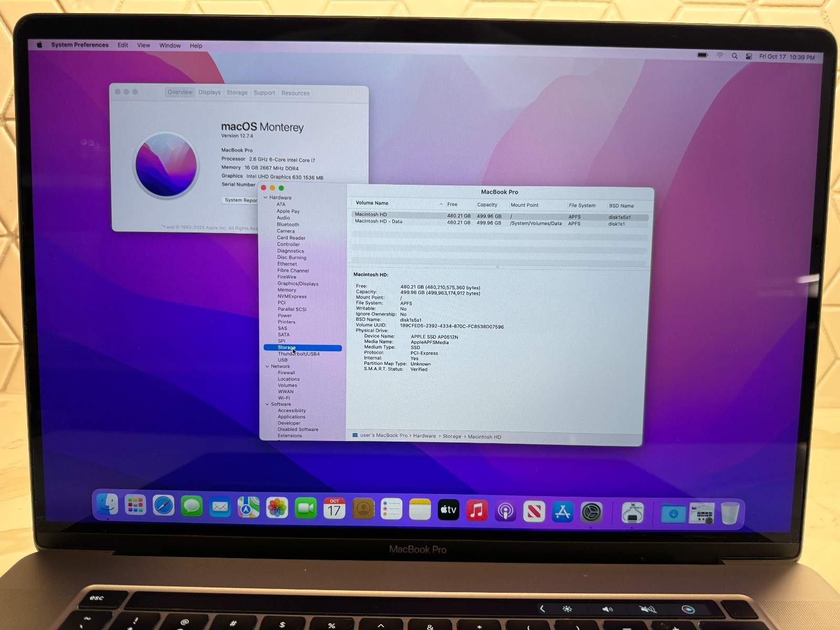Select Memory in the sidebar
This screenshot has width=840, height=630.
pyautogui.click(x=287, y=290)
